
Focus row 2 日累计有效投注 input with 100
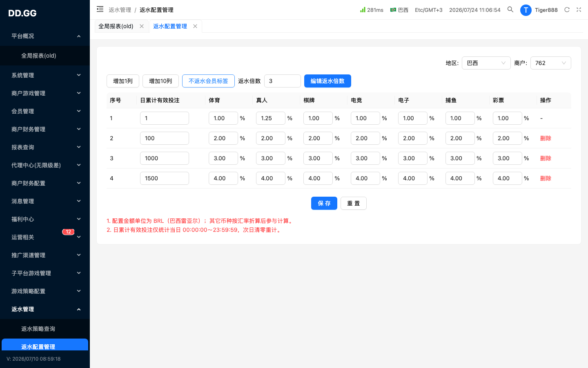tap(165, 138)
